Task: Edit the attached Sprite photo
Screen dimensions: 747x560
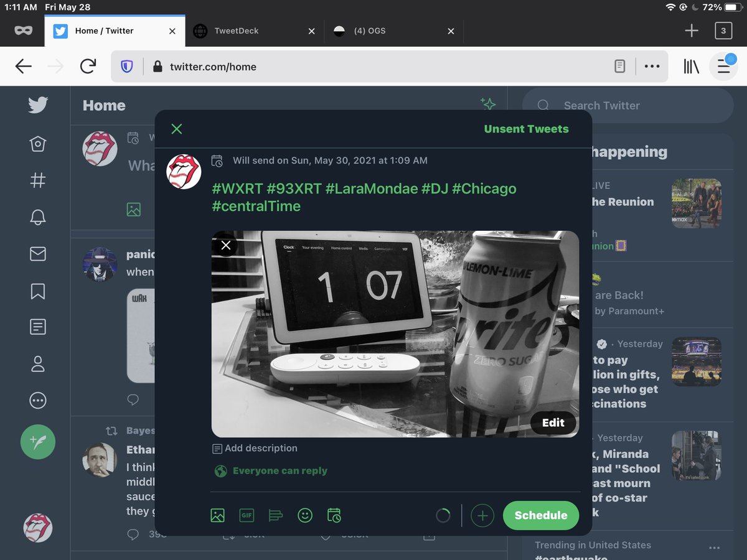Action: [x=553, y=423]
